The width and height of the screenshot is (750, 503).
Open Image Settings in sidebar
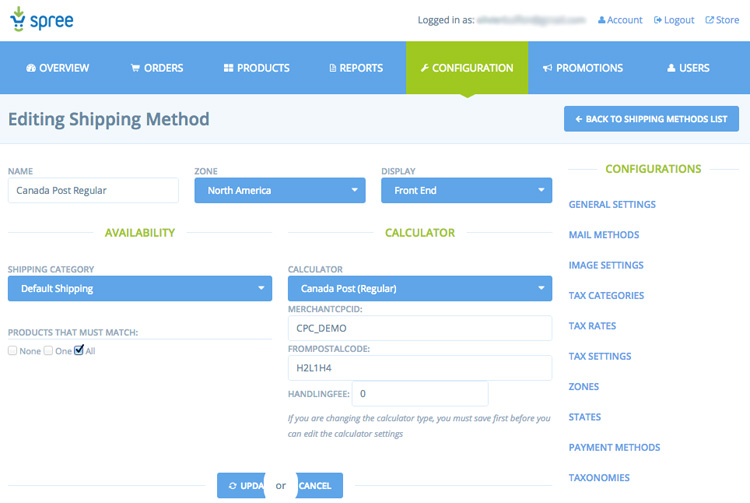tap(606, 265)
